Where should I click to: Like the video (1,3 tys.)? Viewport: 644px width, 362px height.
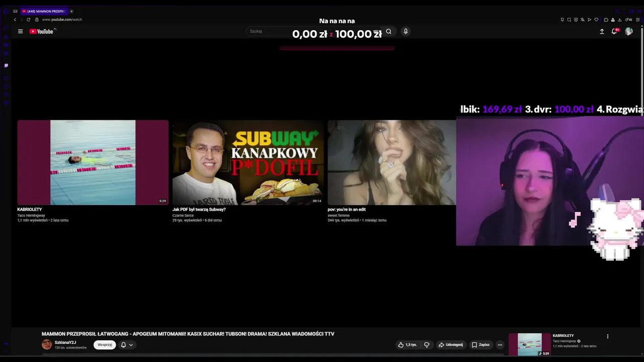tap(408, 345)
